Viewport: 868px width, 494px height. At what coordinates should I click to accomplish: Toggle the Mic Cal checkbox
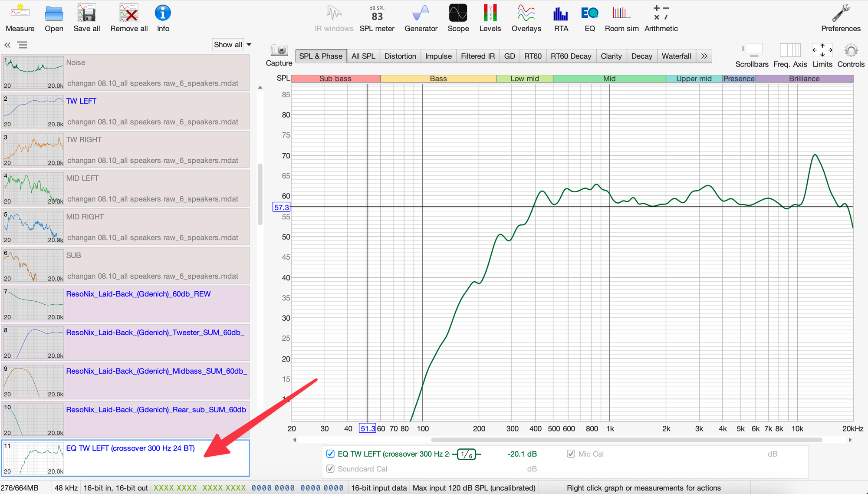(x=571, y=454)
